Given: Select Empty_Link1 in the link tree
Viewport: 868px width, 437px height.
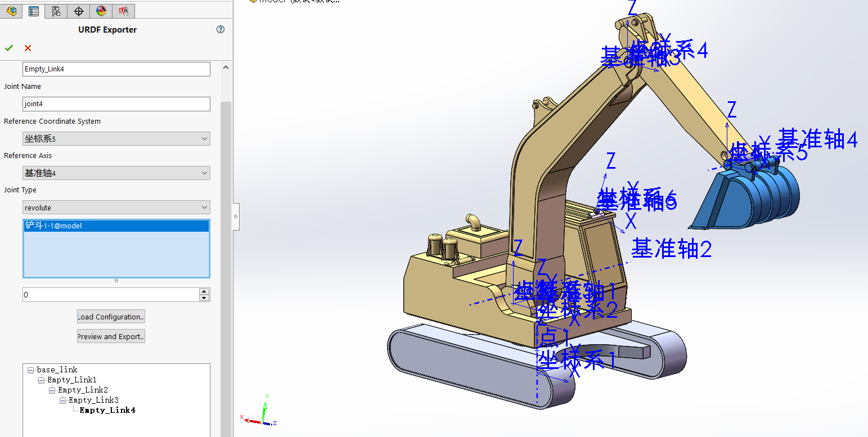Looking at the screenshot, I should pyautogui.click(x=72, y=380).
